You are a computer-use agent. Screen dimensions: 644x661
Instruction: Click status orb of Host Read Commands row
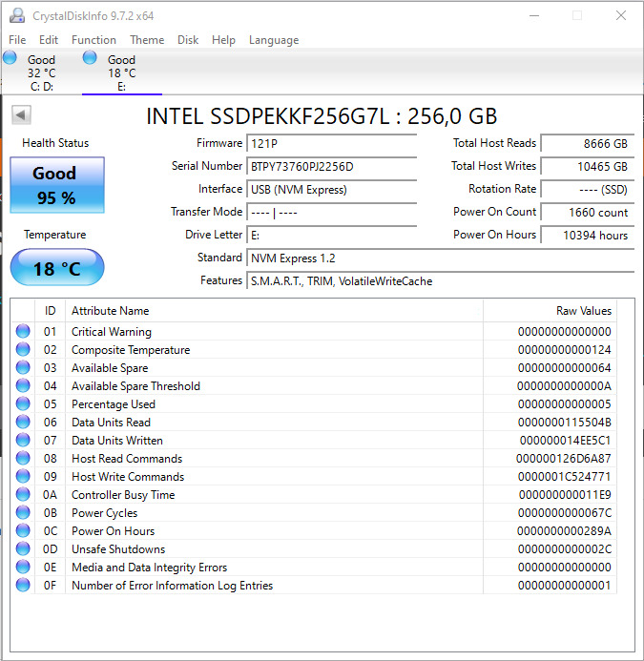pos(23,458)
